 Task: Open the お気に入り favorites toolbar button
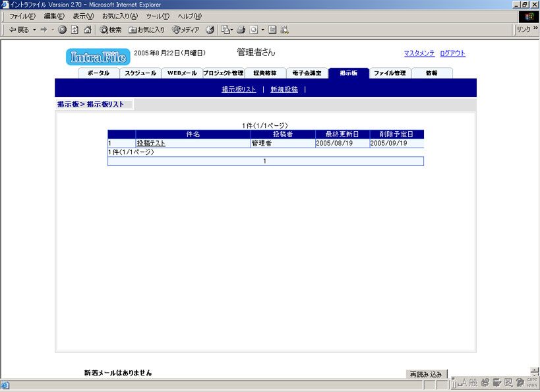click(x=147, y=30)
